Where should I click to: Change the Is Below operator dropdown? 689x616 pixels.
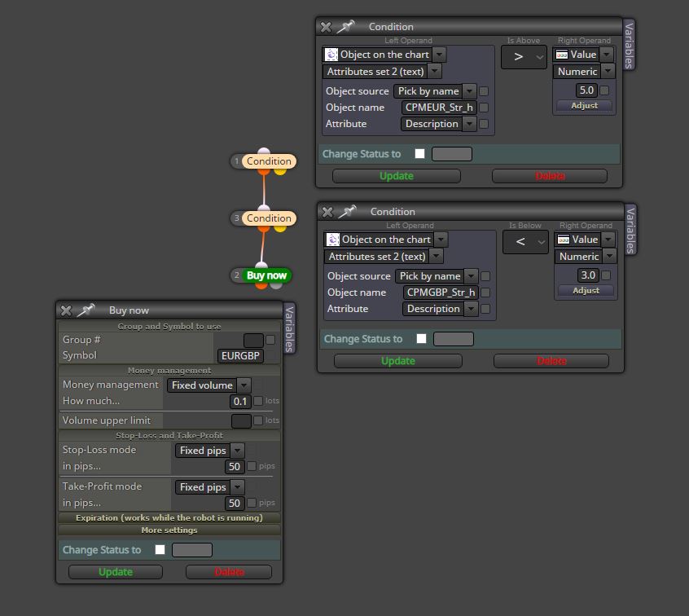coord(525,242)
